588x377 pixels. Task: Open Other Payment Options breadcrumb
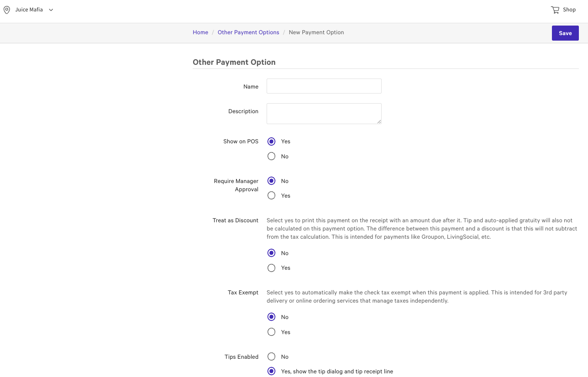[x=248, y=32]
